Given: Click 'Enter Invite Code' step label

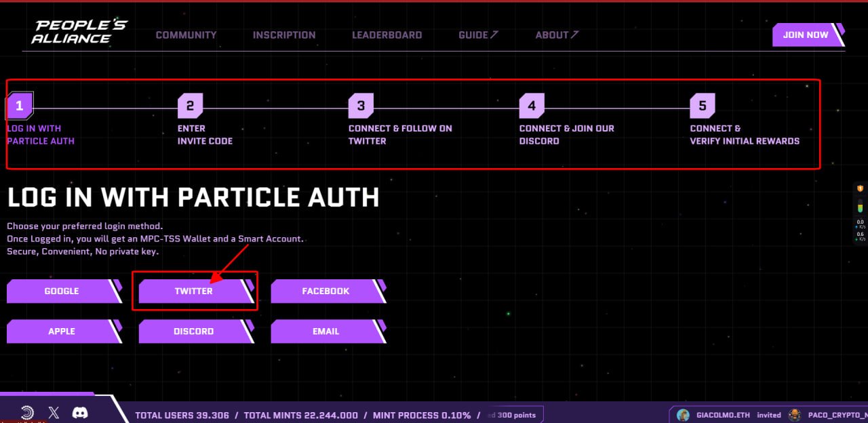Looking at the screenshot, I should point(205,135).
